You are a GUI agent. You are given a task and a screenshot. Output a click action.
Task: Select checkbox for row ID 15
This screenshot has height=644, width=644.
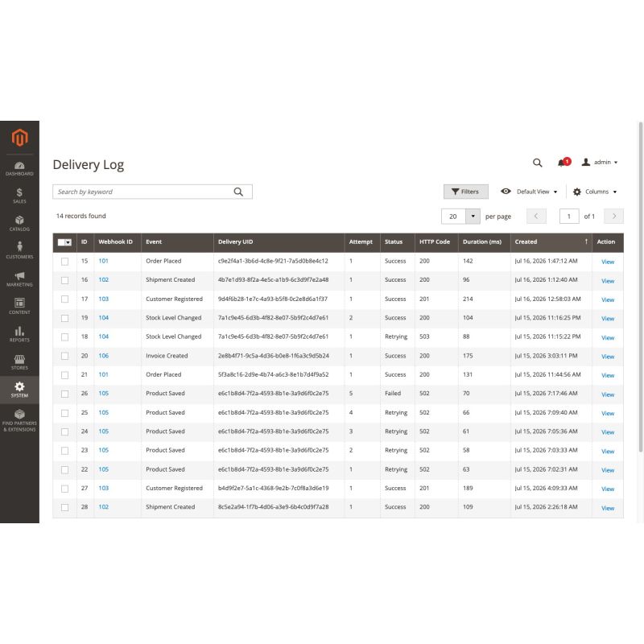tap(64, 261)
